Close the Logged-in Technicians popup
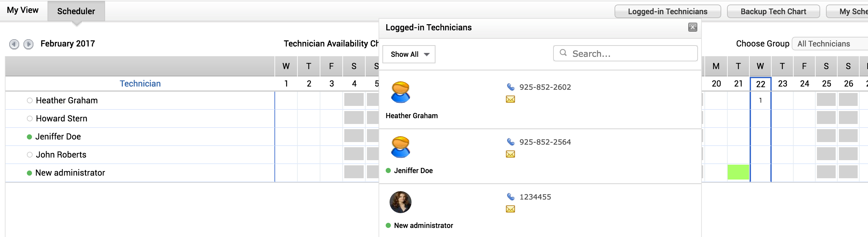The image size is (868, 237). [692, 27]
